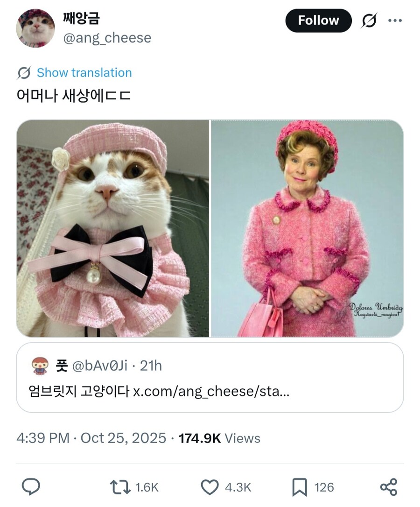Image resolution: width=420 pixels, height=507 pixels.
Task: Show translation of the Korean post
Action: tap(84, 73)
